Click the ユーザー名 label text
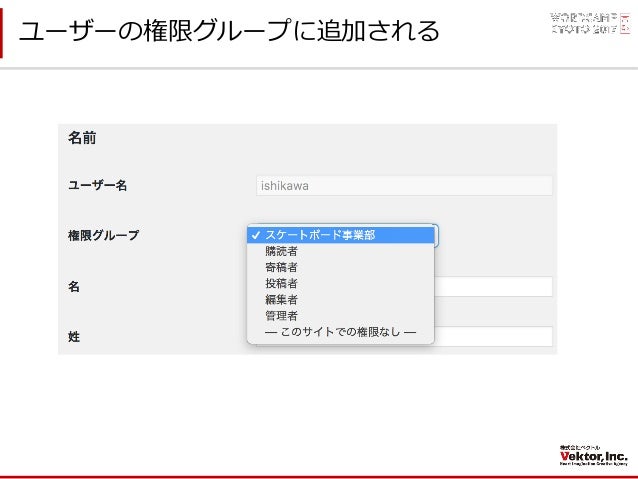The image size is (638, 479). click(x=98, y=186)
